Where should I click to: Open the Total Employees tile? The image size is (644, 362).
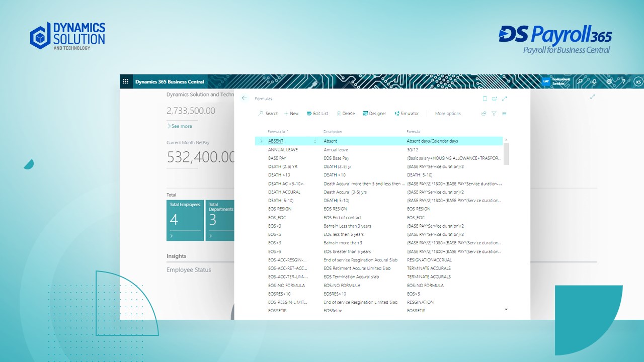point(185,220)
